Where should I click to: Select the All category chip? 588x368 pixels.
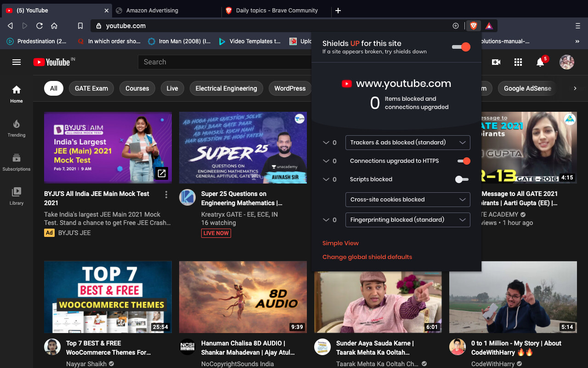54,88
